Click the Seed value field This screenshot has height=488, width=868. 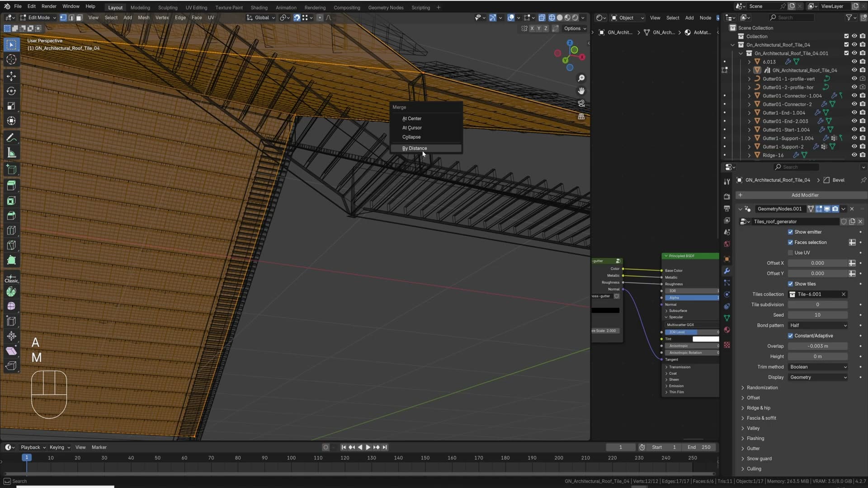tap(818, 315)
